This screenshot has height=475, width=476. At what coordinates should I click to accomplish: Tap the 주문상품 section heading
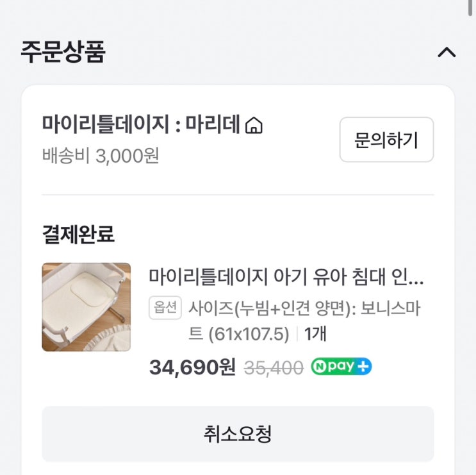click(63, 52)
